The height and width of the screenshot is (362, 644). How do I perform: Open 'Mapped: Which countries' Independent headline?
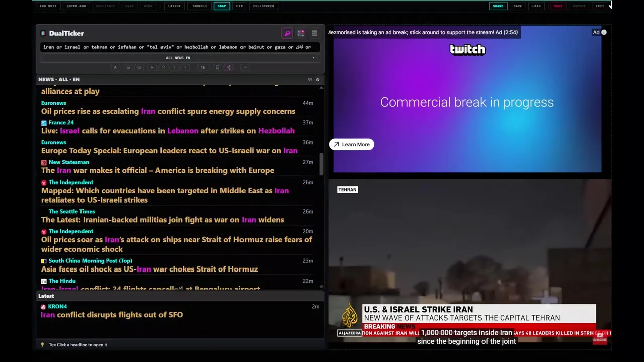[x=165, y=195]
